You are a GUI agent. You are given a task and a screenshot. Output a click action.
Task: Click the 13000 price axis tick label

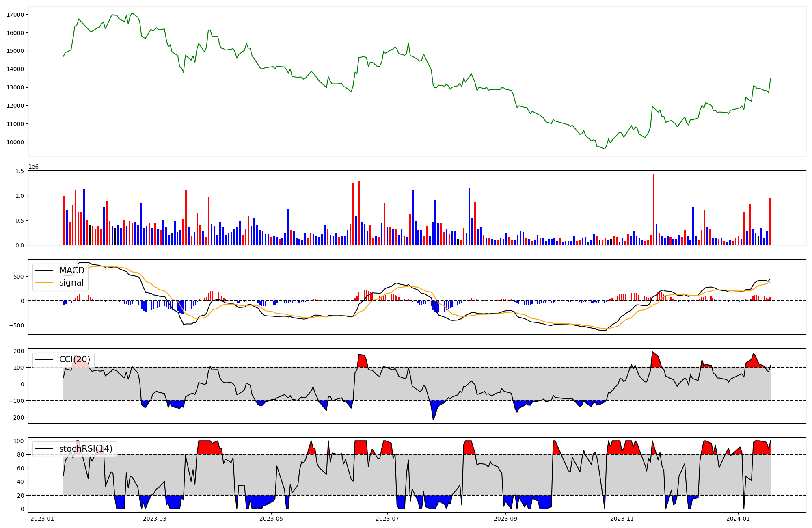coord(15,87)
